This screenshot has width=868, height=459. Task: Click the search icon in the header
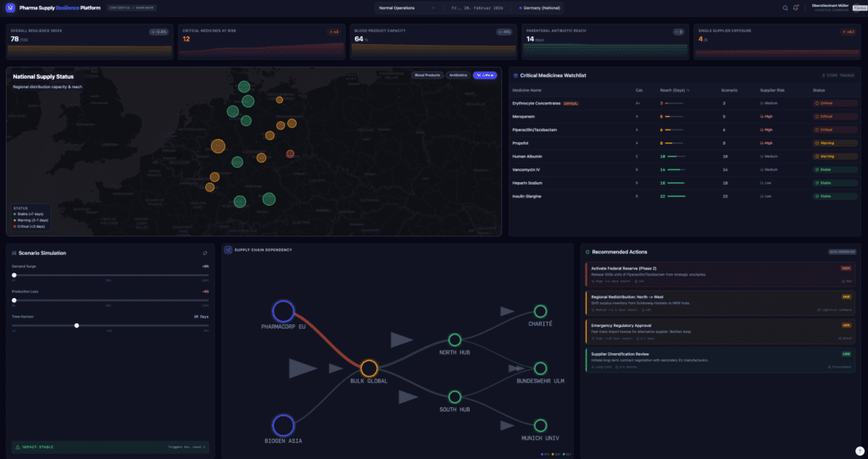point(785,8)
